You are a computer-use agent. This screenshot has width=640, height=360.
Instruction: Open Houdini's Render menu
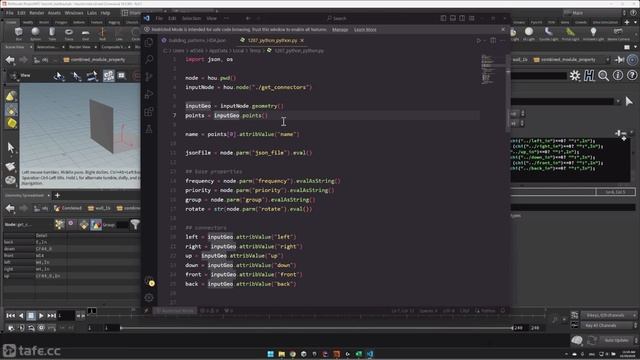pyautogui.click(x=36, y=13)
